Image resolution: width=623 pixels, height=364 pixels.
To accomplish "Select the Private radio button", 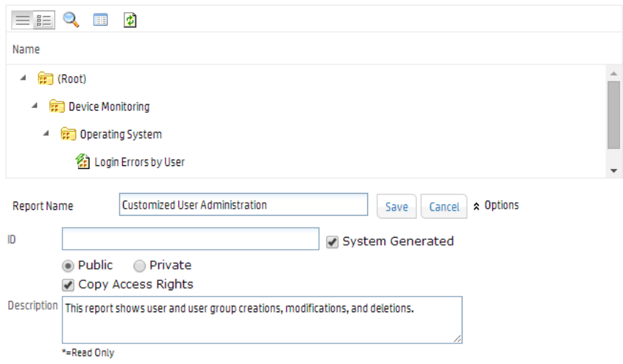I will [140, 265].
